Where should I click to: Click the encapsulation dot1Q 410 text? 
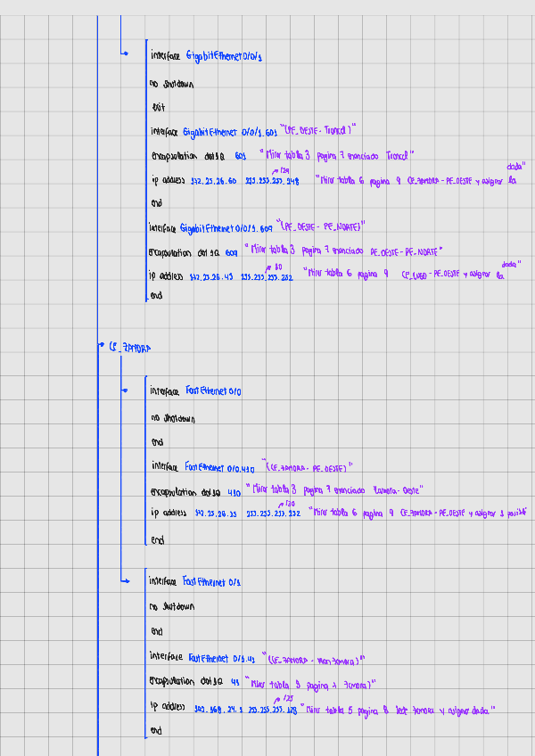(196, 491)
